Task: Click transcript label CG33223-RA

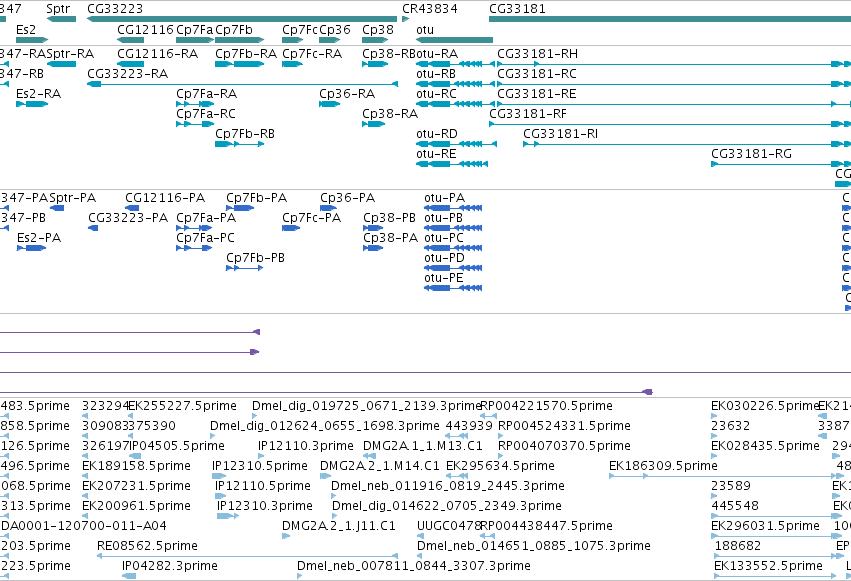Action: [x=128, y=74]
